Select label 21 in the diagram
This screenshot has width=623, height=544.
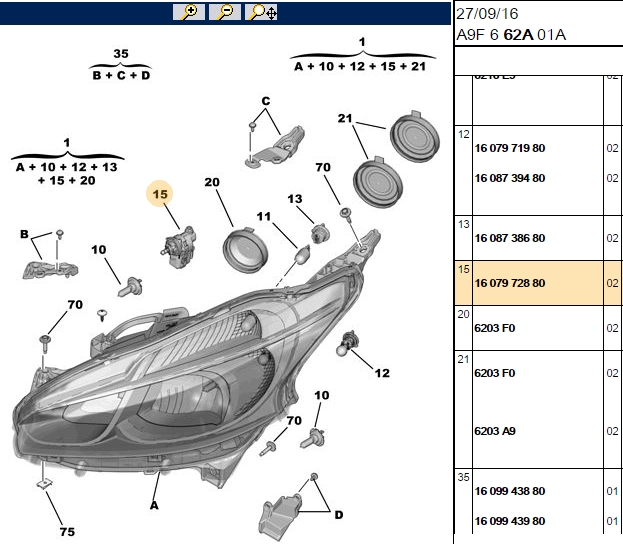[x=345, y=118]
